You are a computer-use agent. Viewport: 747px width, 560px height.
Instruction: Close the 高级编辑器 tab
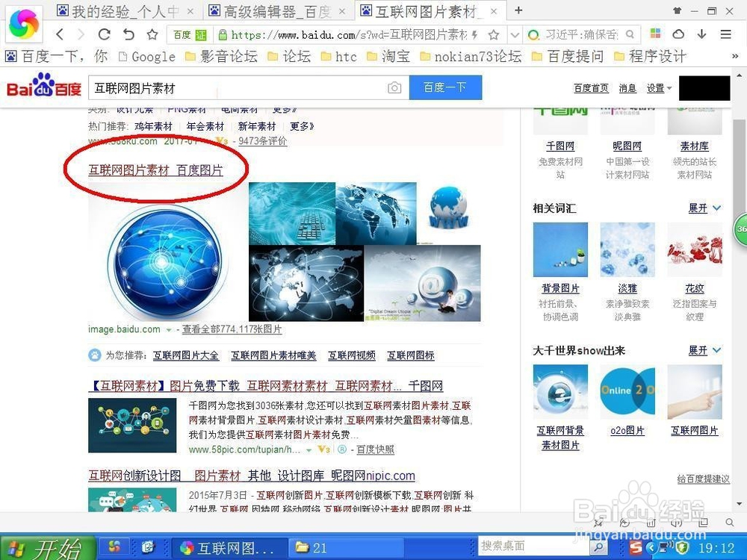341,11
